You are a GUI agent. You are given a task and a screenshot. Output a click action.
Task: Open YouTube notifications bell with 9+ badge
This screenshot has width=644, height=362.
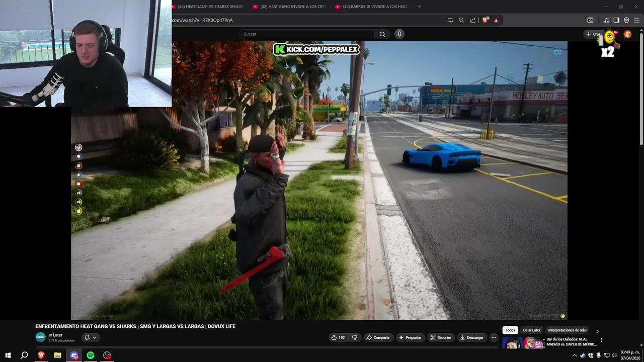coord(610,34)
